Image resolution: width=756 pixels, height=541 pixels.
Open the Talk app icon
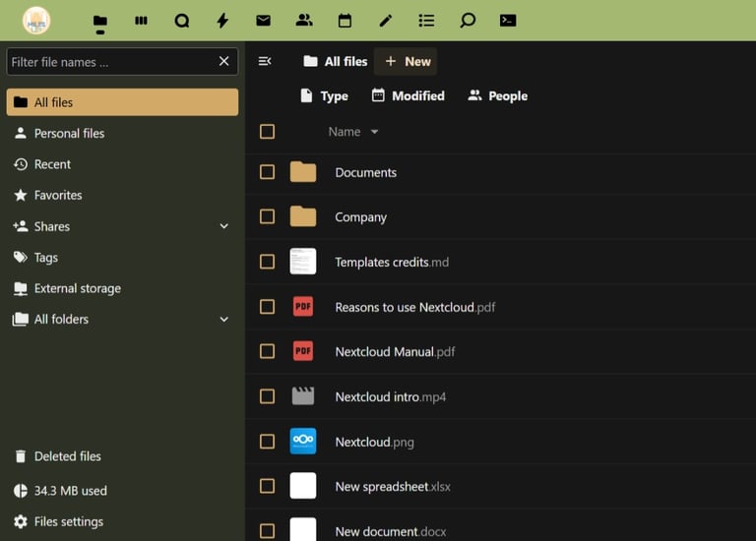pyautogui.click(x=182, y=20)
